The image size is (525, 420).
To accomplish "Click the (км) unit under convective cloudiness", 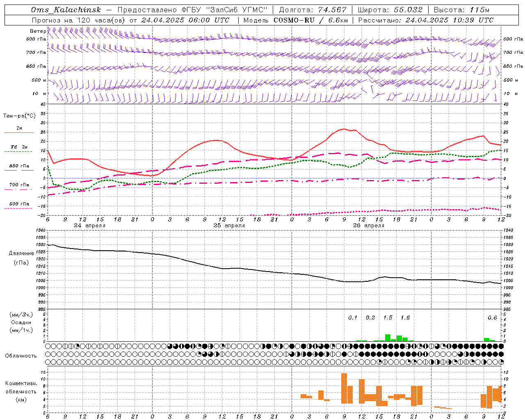I will pos(21,399).
